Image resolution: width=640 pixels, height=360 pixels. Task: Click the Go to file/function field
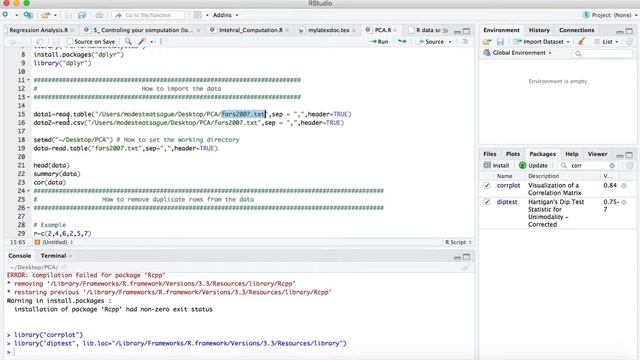coord(148,15)
